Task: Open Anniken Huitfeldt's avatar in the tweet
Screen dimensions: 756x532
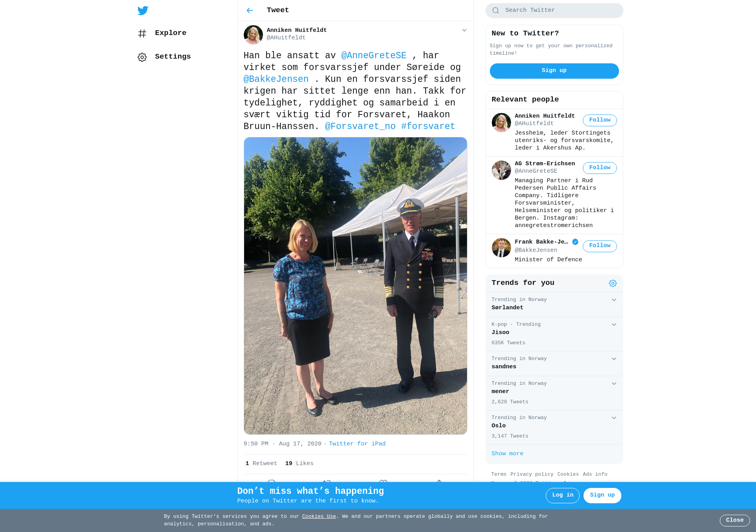Action: (253, 35)
